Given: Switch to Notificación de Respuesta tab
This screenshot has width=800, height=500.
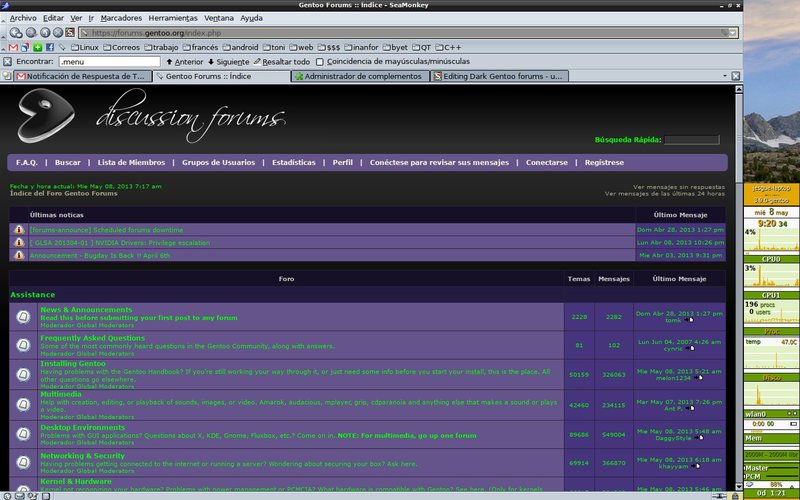Looking at the screenshot, I should tap(83, 76).
